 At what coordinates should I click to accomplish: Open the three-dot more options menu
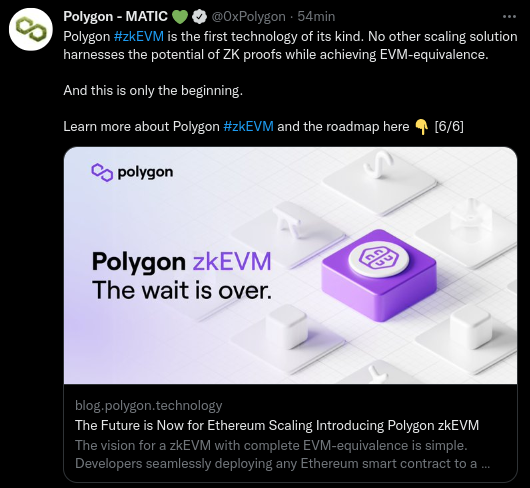click(x=509, y=17)
